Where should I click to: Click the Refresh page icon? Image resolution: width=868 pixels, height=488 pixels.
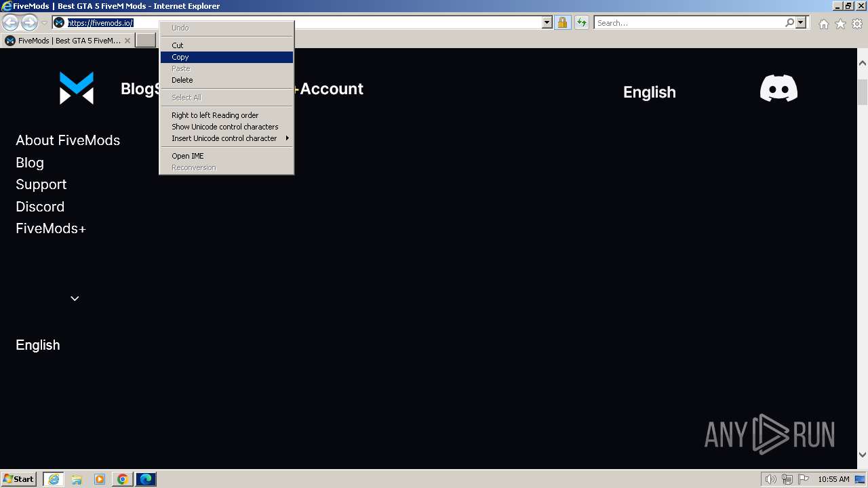[x=581, y=23]
